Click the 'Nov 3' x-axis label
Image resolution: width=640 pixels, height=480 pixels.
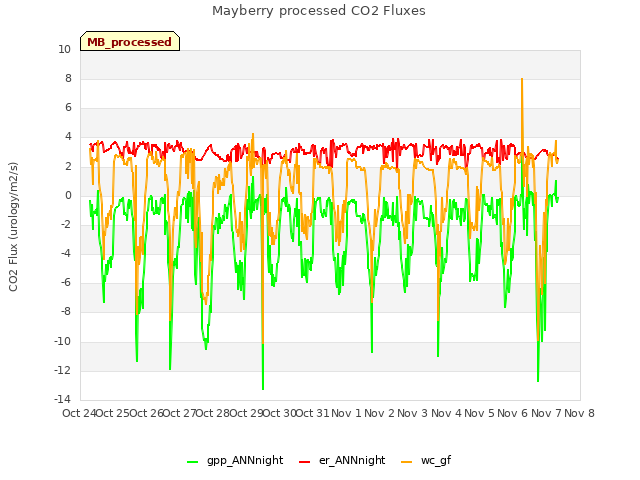point(413,413)
